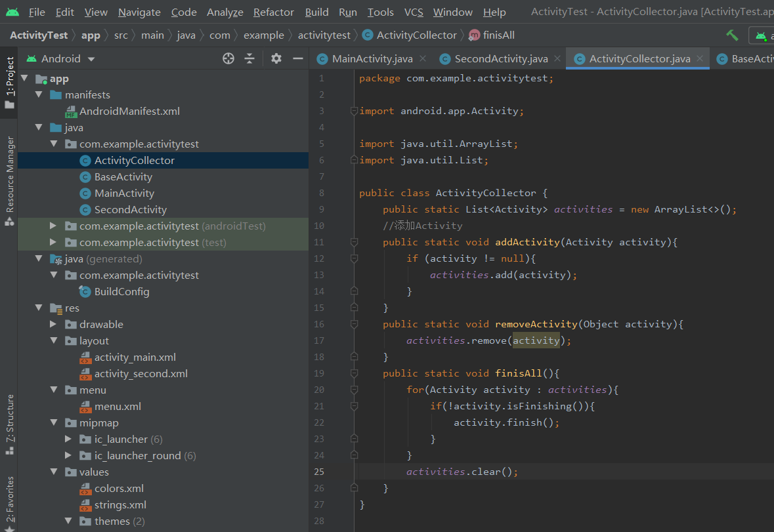
Task: Open Project panel settings gear
Action: [x=276, y=58]
